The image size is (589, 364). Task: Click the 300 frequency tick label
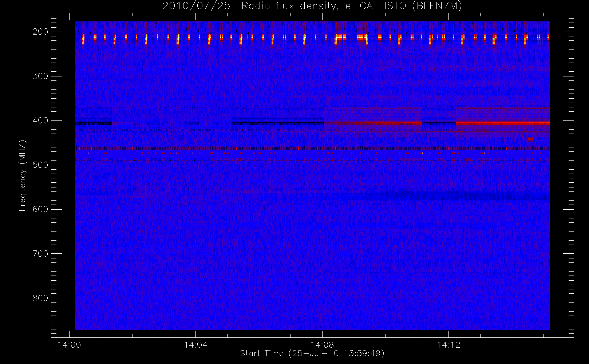40,76
